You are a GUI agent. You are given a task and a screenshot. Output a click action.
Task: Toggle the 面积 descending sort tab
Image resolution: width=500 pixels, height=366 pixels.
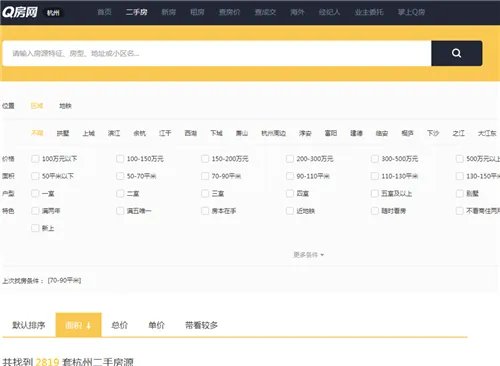click(x=79, y=325)
